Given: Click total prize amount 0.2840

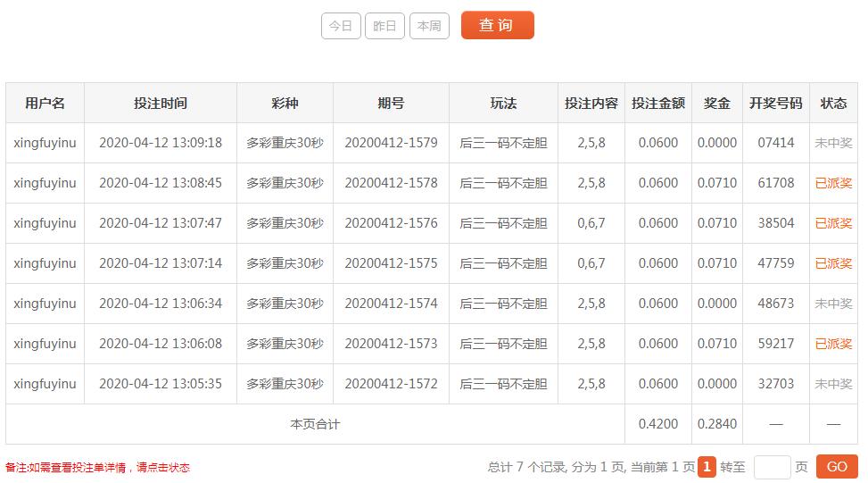Looking at the screenshot, I should pyautogui.click(x=717, y=424).
